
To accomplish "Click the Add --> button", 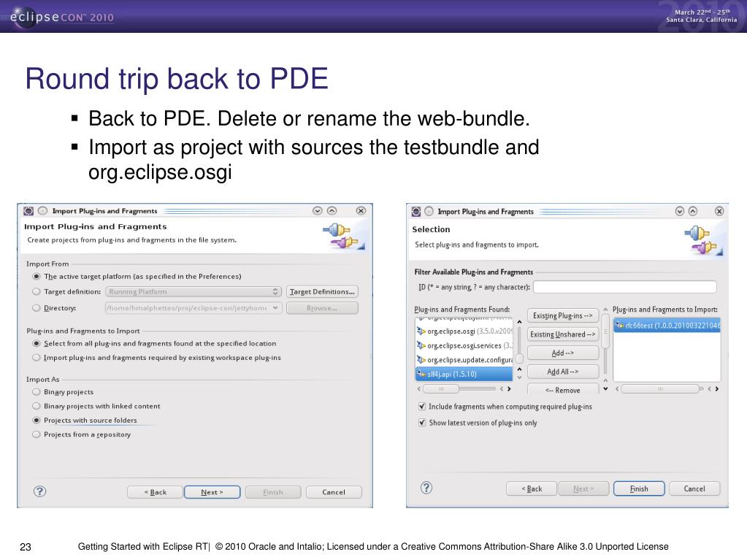I will click(x=563, y=353).
